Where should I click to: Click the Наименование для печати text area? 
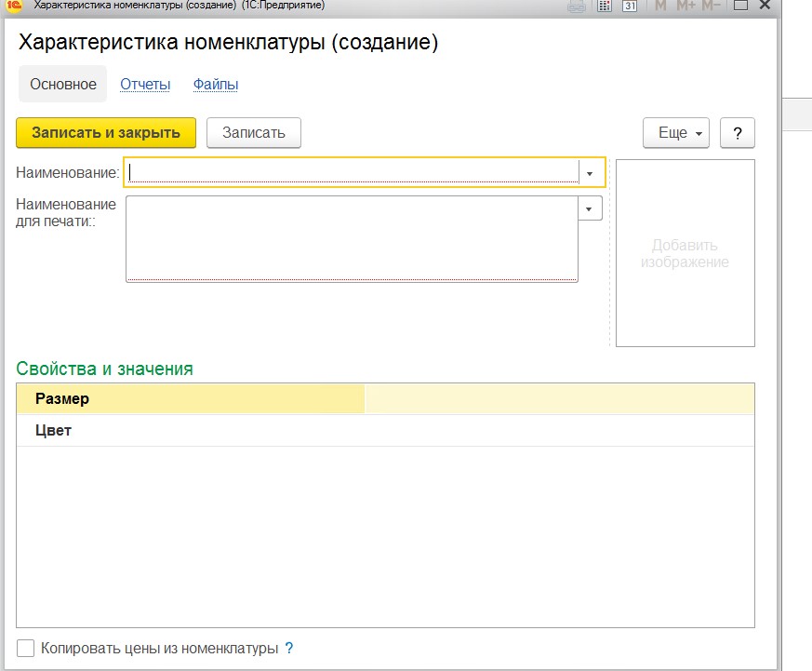(352, 237)
